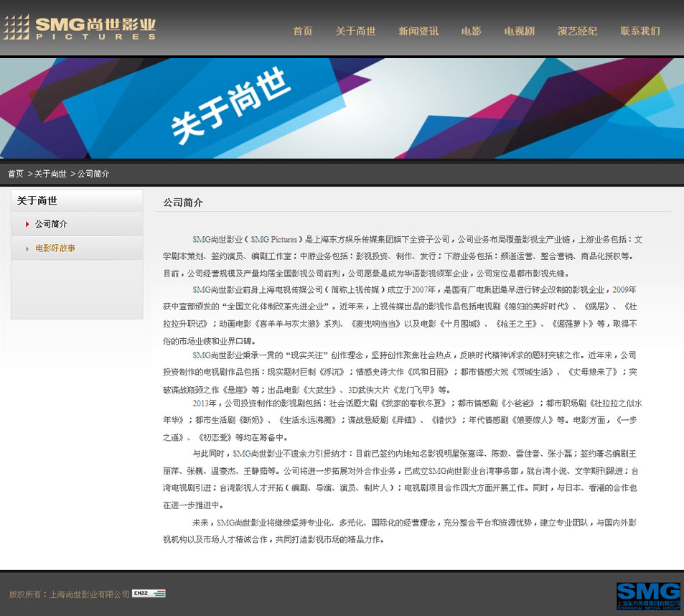The width and height of the screenshot is (684, 616).
Task: Click 公司简介 in the breadcrumb trail
Action: [93, 174]
